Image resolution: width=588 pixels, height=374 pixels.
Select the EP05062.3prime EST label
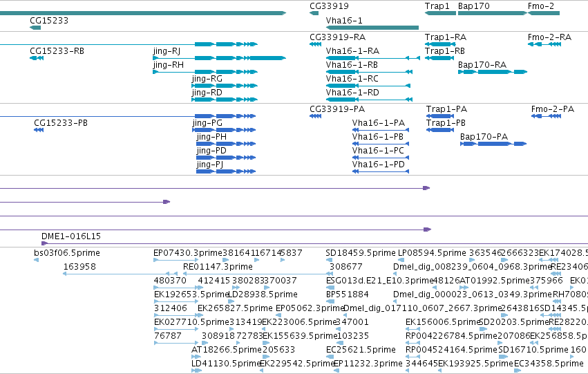(310, 309)
